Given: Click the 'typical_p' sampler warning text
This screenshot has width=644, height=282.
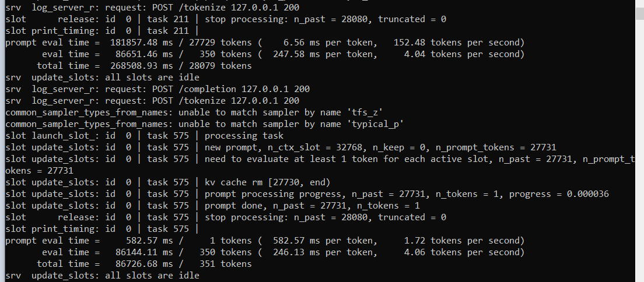Looking at the screenshot, I should click(204, 124).
